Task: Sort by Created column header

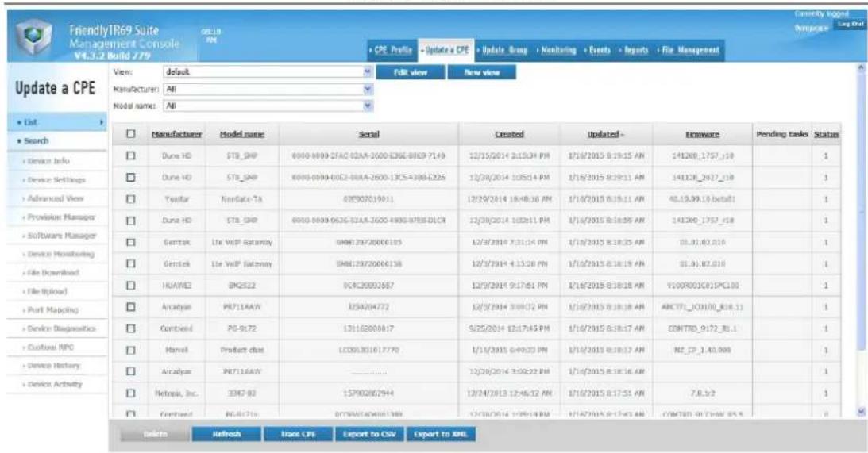Action: [x=509, y=134]
